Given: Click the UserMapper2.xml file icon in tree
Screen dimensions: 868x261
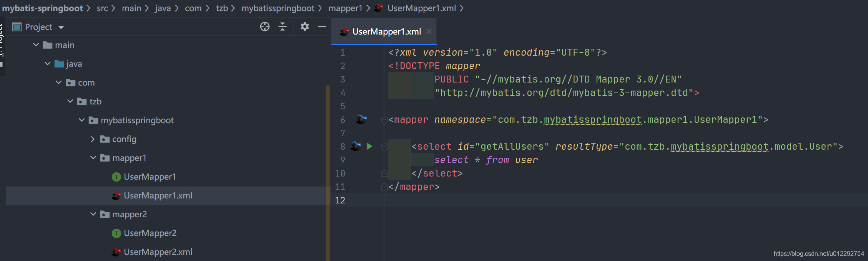Looking at the screenshot, I should point(116,252).
